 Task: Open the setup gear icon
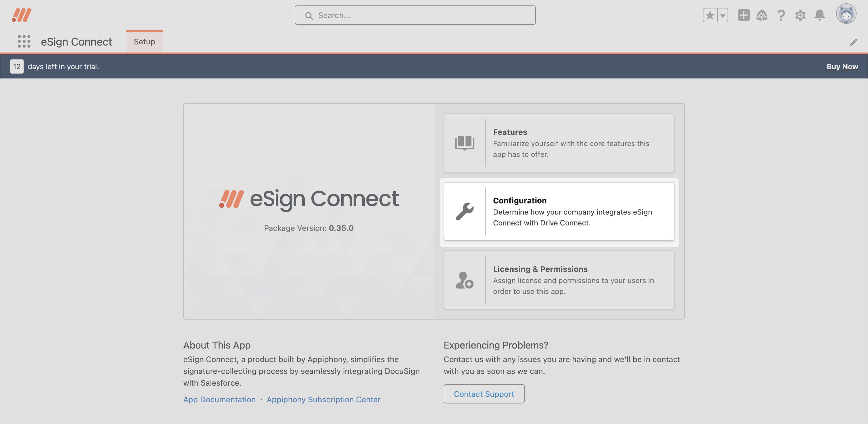point(800,15)
